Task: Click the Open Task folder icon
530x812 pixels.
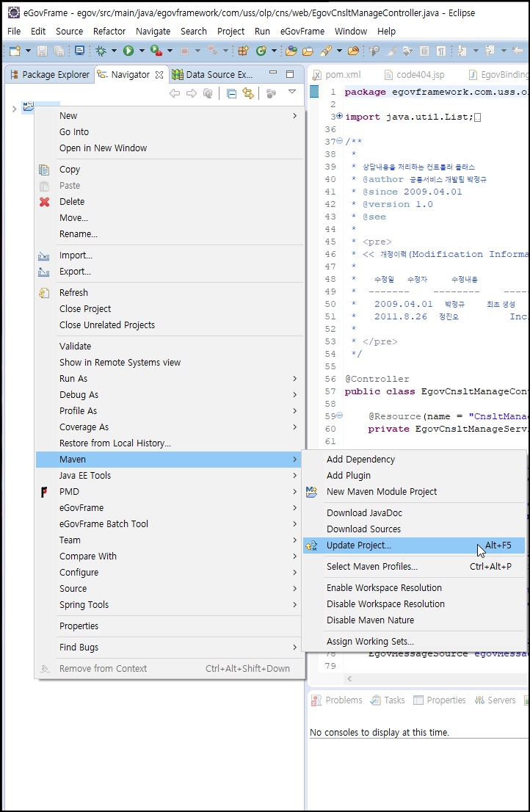Action: pos(308,51)
